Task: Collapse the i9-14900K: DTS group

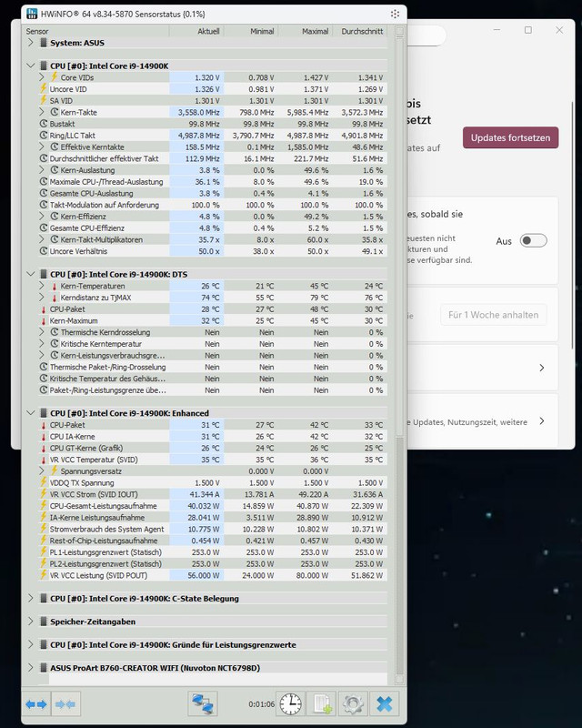Action: tap(31, 274)
